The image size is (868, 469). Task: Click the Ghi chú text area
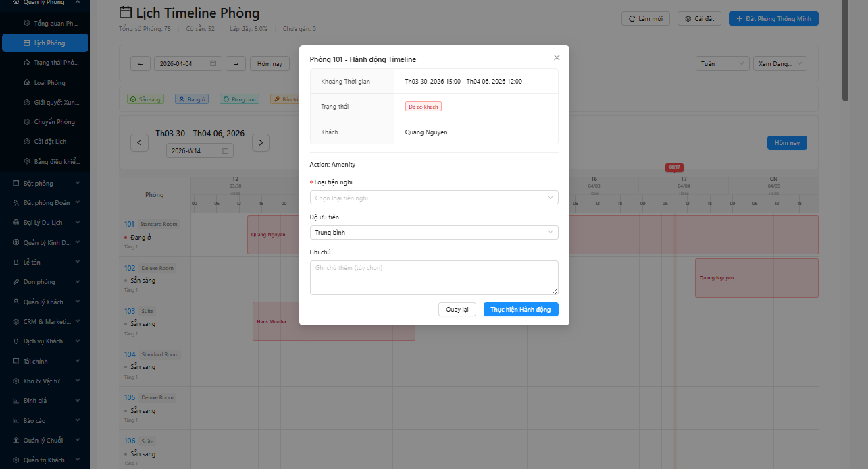pyautogui.click(x=434, y=277)
